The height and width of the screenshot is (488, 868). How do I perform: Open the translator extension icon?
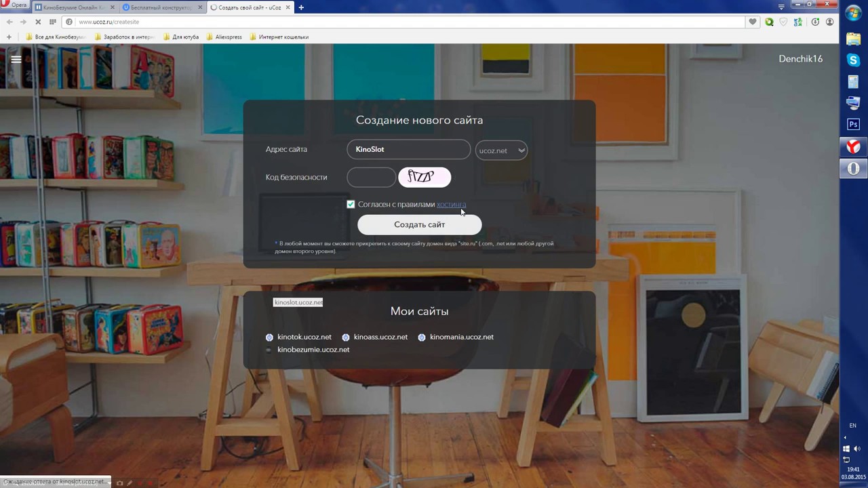[x=798, y=22]
